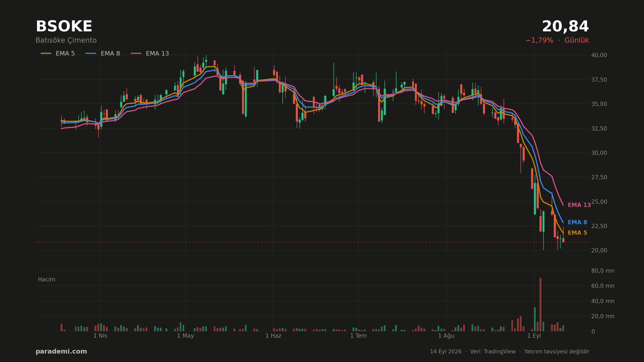The height and width of the screenshot is (362, 644).
Task: Click the 1 Nis date label
Action: coord(100,336)
